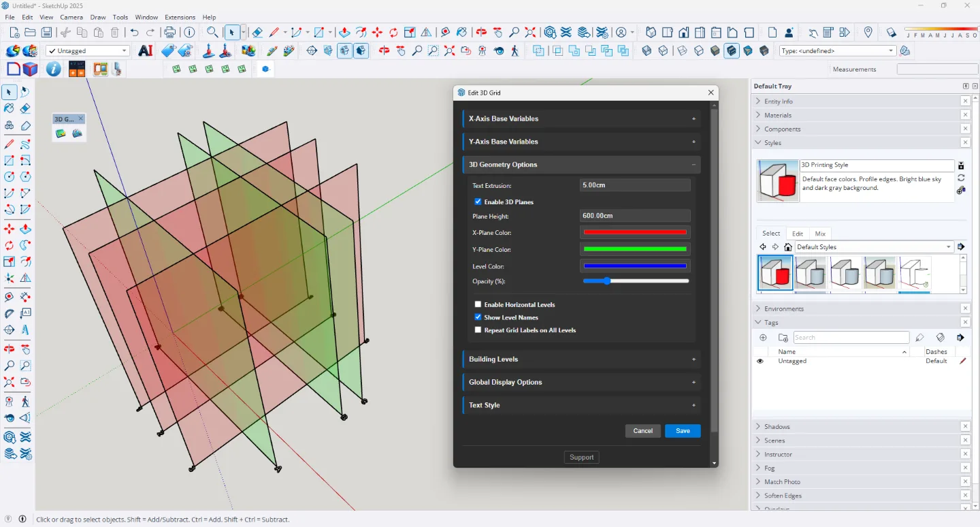Viewport: 980px width, 527px height.
Task: Click the Text Extrusion input field
Action: click(635, 185)
